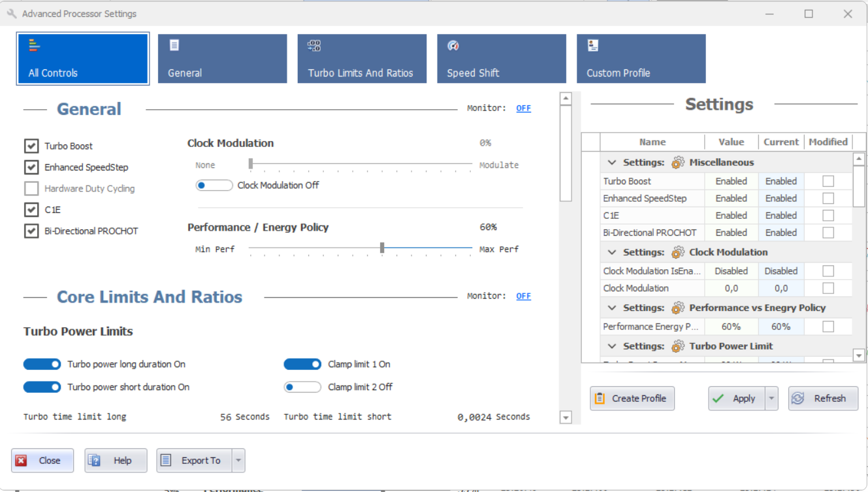Click the Speed Shift gauge icon
This screenshot has width=868, height=492.
(x=453, y=45)
